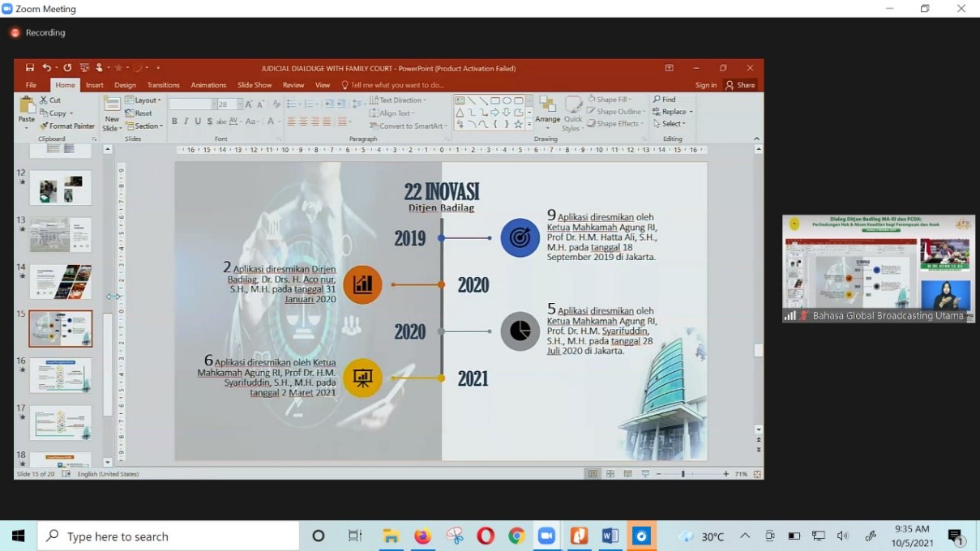Switch to the Transitions ribbon tab
Image resolution: width=980 pixels, height=551 pixels.
click(163, 85)
